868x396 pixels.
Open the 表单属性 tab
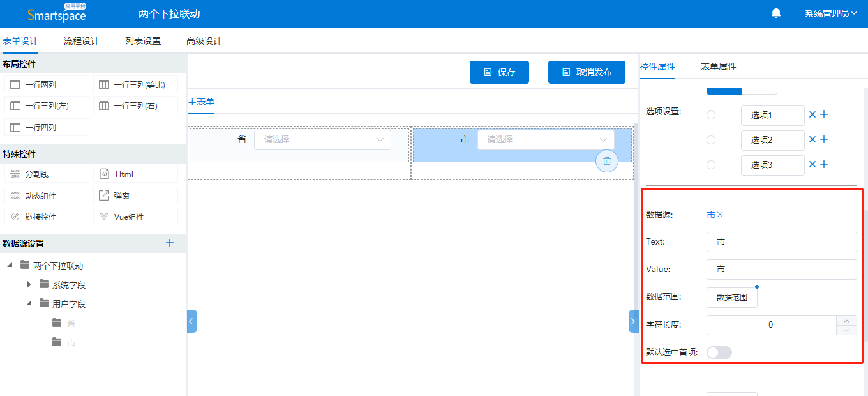point(719,66)
